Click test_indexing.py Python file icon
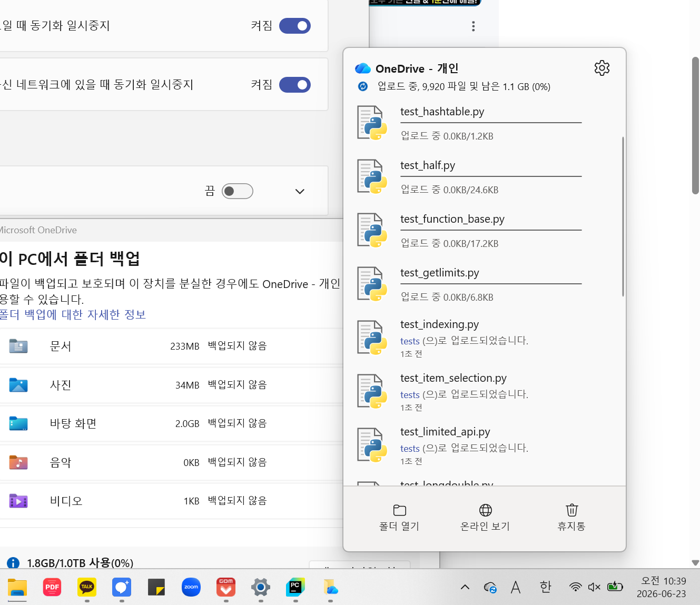Screen dimensions: 700x605 (372, 338)
